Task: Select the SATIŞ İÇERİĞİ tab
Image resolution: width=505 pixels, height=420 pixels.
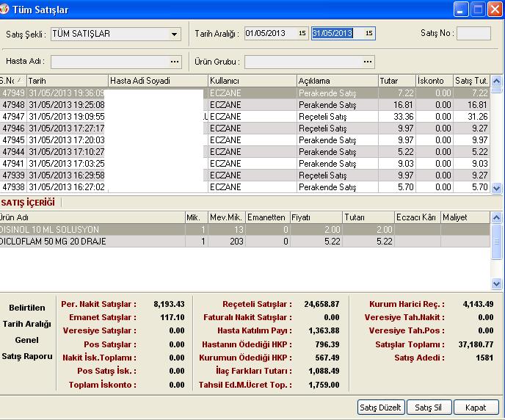Action: (29, 202)
